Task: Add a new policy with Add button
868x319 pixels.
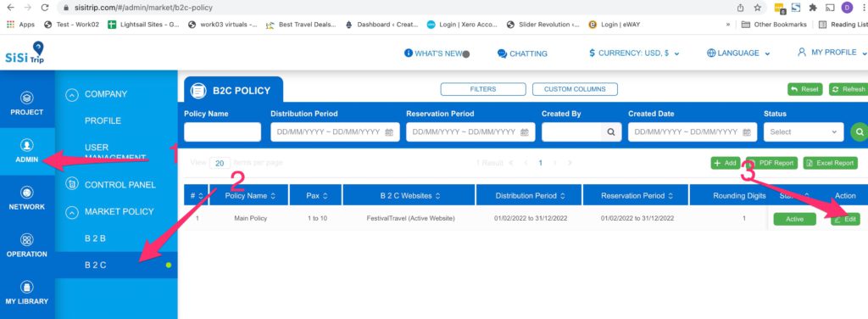Action: point(726,163)
